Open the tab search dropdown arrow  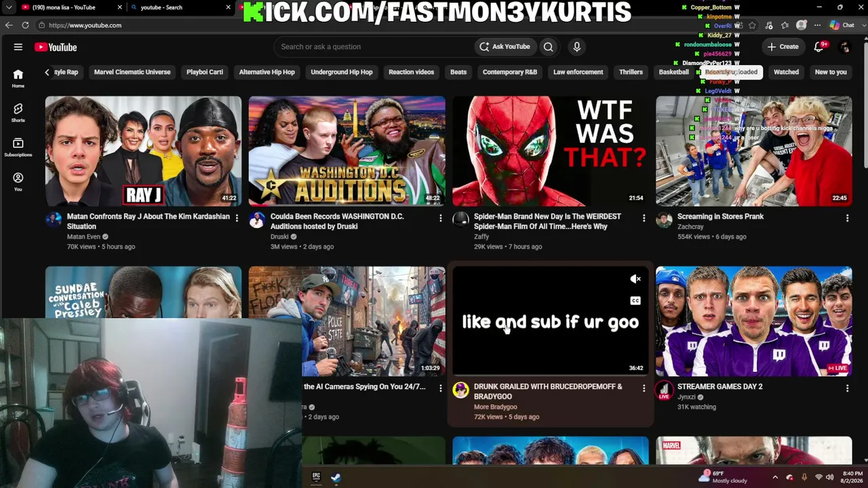coord(9,7)
